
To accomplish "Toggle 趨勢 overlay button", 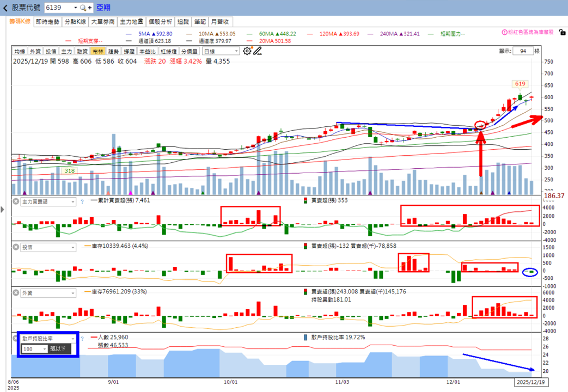I will [113, 51].
